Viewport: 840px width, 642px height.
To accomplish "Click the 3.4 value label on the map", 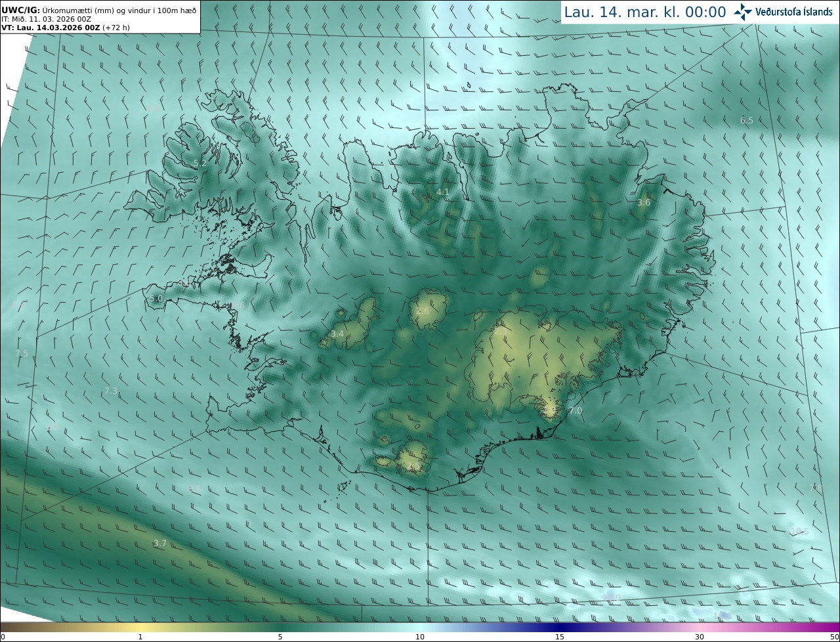I will click(x=337, y=334).
